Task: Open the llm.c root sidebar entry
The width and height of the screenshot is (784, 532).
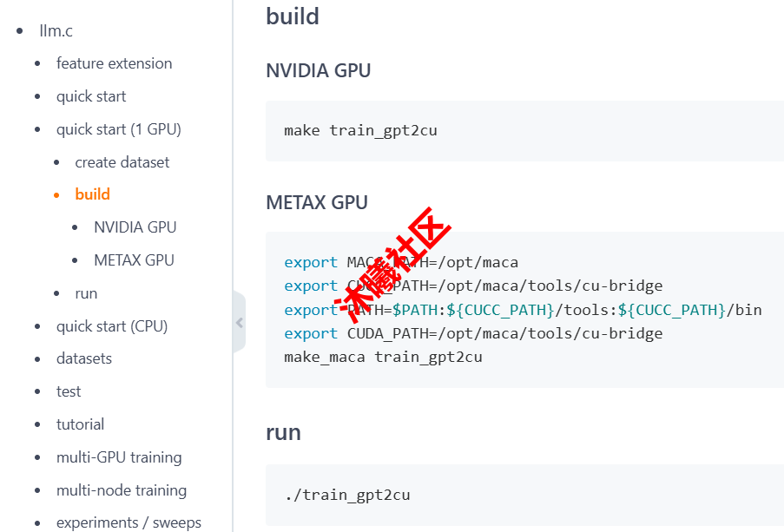Action: pyautogui.click(x=56, y=30)
